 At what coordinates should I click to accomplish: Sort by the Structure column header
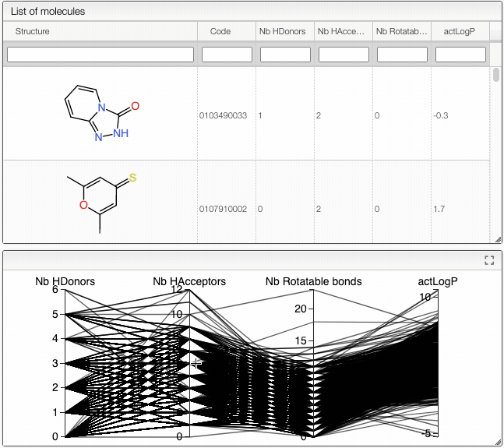33,31
